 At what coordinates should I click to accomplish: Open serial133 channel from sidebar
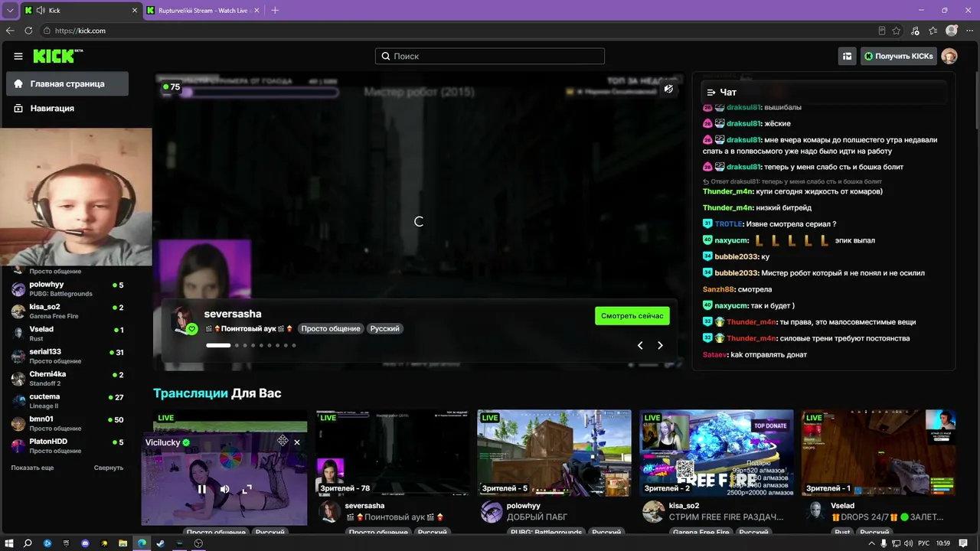[x=67, y=356]
